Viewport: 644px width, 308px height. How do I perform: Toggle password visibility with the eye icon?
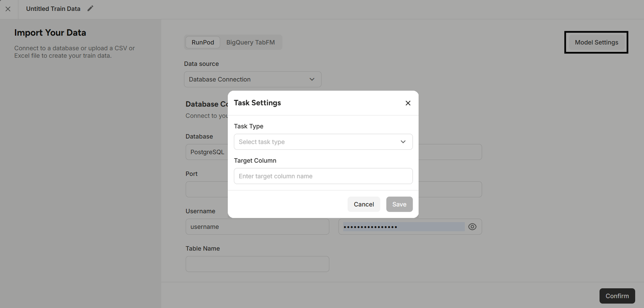coord(473,227)
